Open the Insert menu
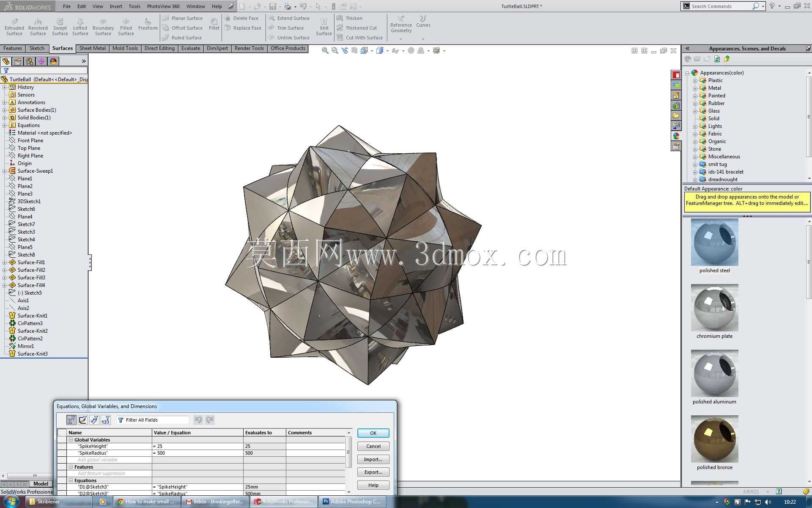812x508 pixels. 116,6
